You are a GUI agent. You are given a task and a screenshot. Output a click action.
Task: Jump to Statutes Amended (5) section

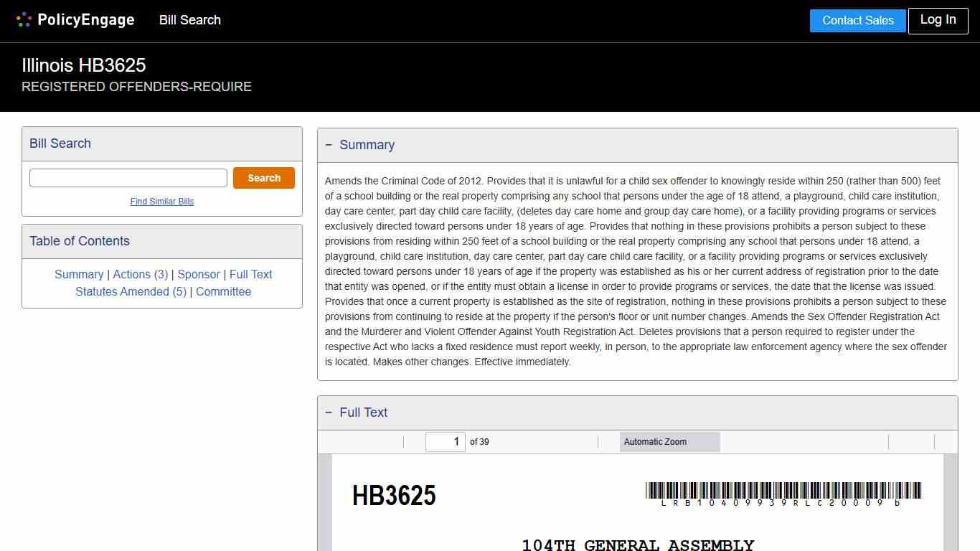coord(131,291)
